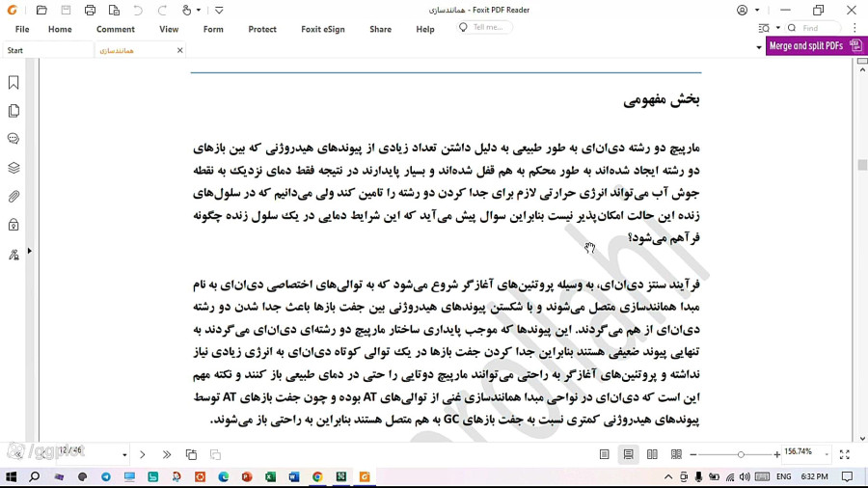
Task: Jump to last page double arrow
Action: 167,455
